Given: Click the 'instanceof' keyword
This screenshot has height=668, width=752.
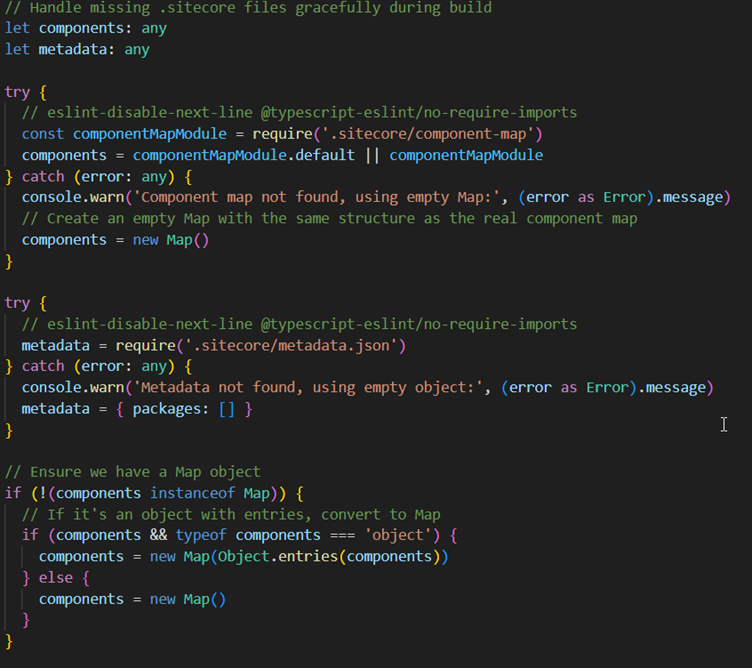Looking at the screenshot, I should [x=192, y=493].
